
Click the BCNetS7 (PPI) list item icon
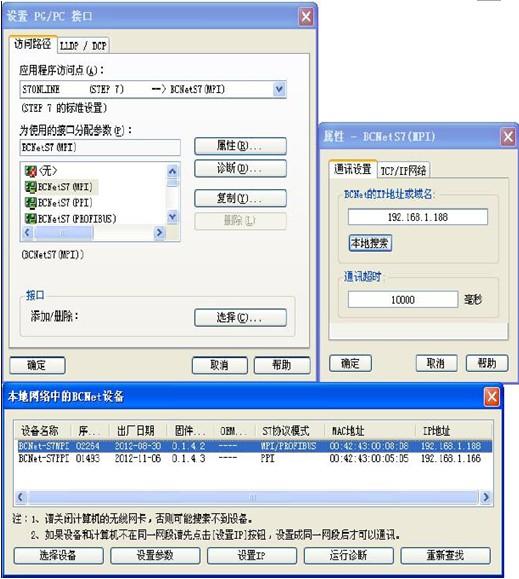tap(30, 203)
